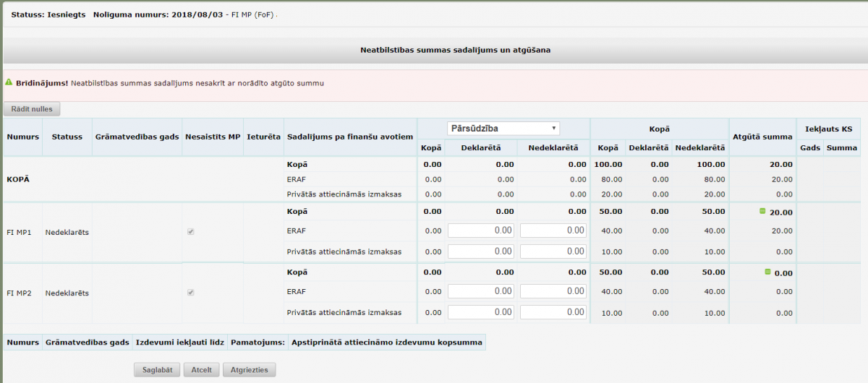Save the form with Saglabāt

pos(157,369)
